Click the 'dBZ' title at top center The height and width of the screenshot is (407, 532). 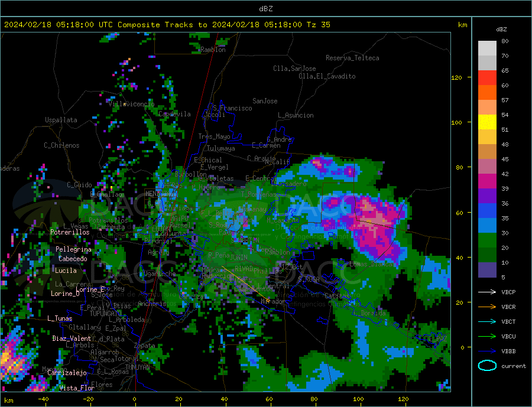pos(265,9)
